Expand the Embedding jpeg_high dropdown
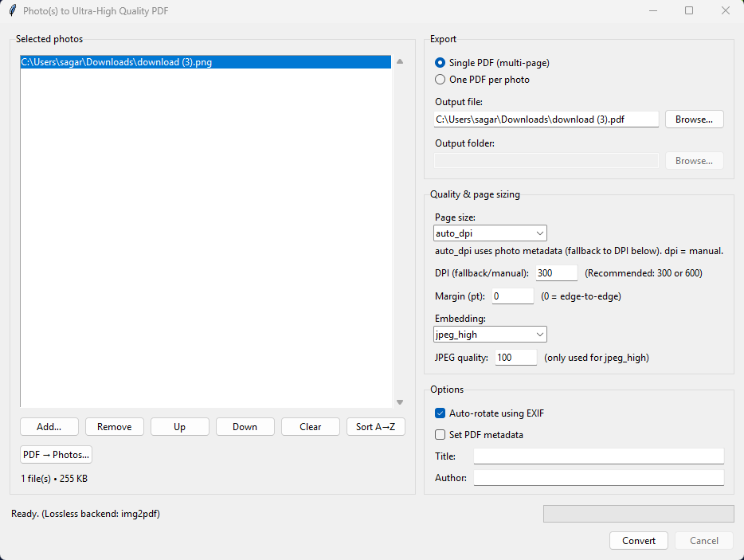The image size is (744, 560). 490,334
